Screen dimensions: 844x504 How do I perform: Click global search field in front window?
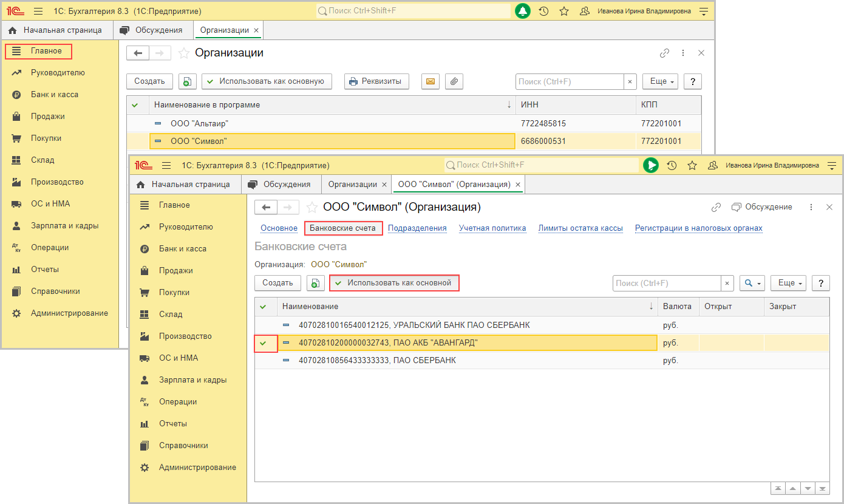tap(541, 165)
